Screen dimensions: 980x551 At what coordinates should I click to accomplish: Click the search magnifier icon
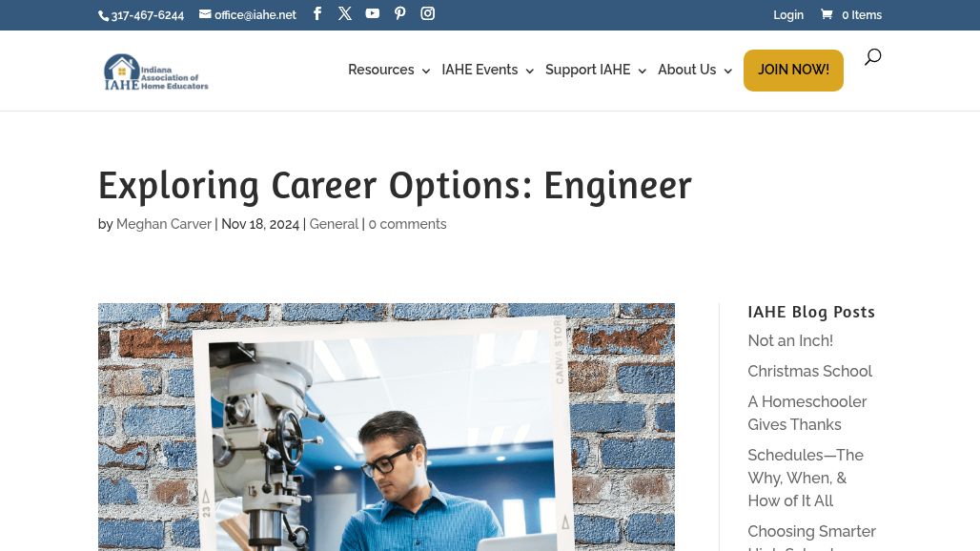(x=872, y=58)
